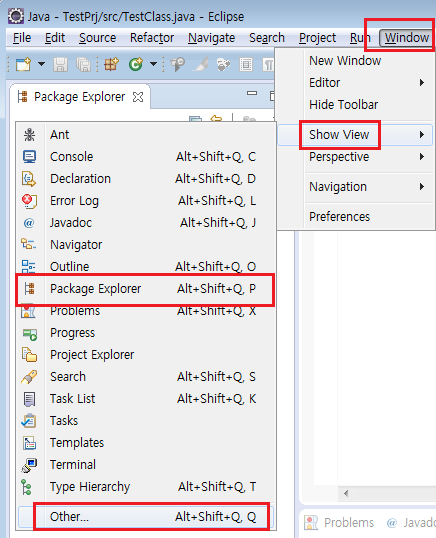Open the New wizard dropdown arrow
The width and height of the screenshot is (436, 538).
(x=41, y=64)
